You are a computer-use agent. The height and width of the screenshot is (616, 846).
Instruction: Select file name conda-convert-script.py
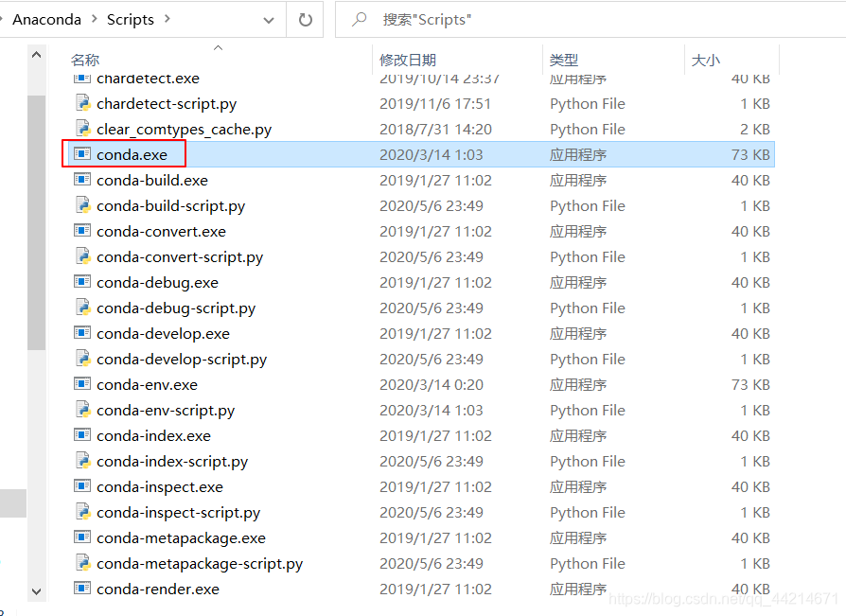click(x=180, y=257)
